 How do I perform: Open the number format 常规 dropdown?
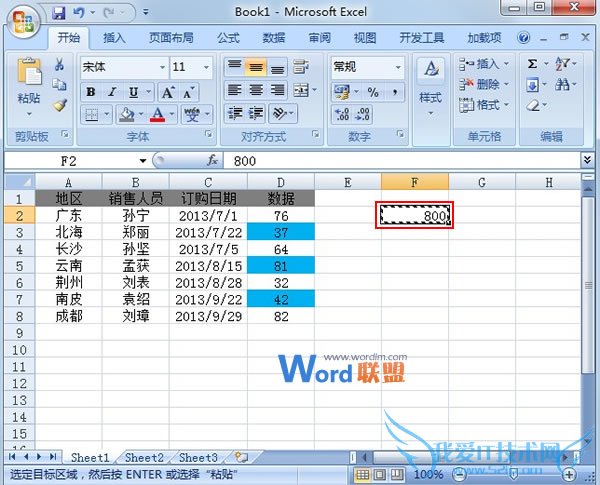398,67
